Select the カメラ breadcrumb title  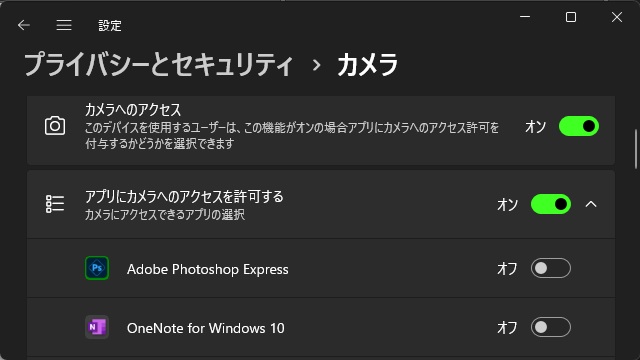coord(367,65)
